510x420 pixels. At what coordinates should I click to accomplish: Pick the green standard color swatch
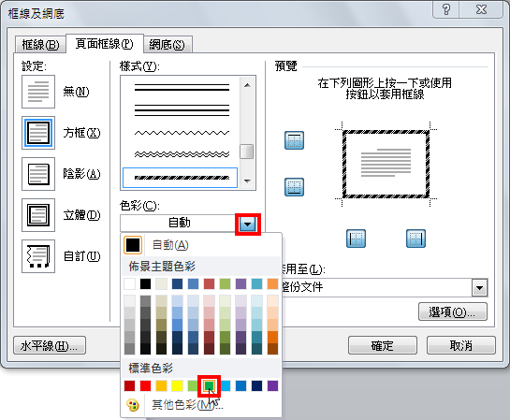point(209,386)
